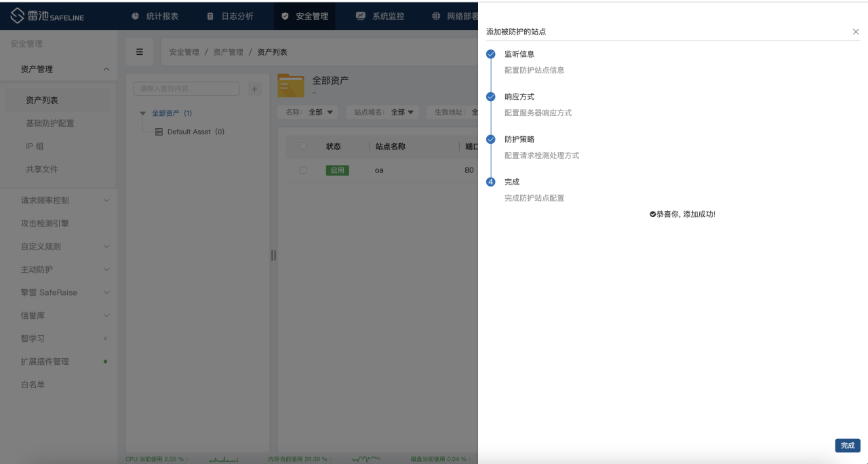Open the 统计报表 top tab
The height and width of the screenshot is (464, 868).
[155, 16]
